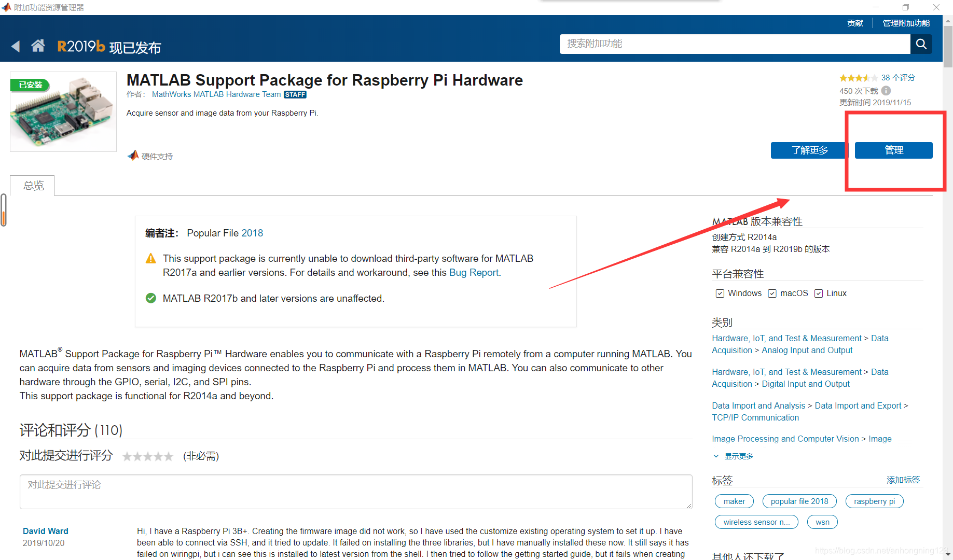Image resolution: width=953 pixels, height=560 pixels.
Task: Open MathWorks MATLAB Hardware Team author link
Action: click(x=216, y=94)
